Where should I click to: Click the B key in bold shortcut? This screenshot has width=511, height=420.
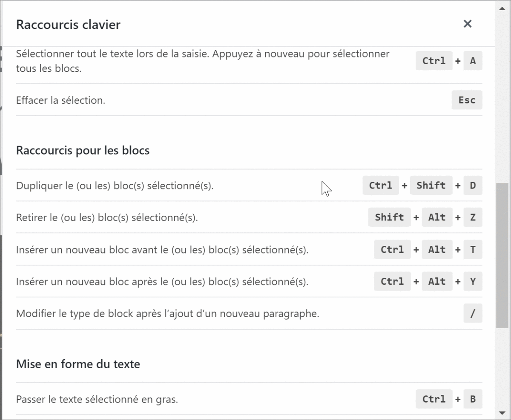[473, 399]
